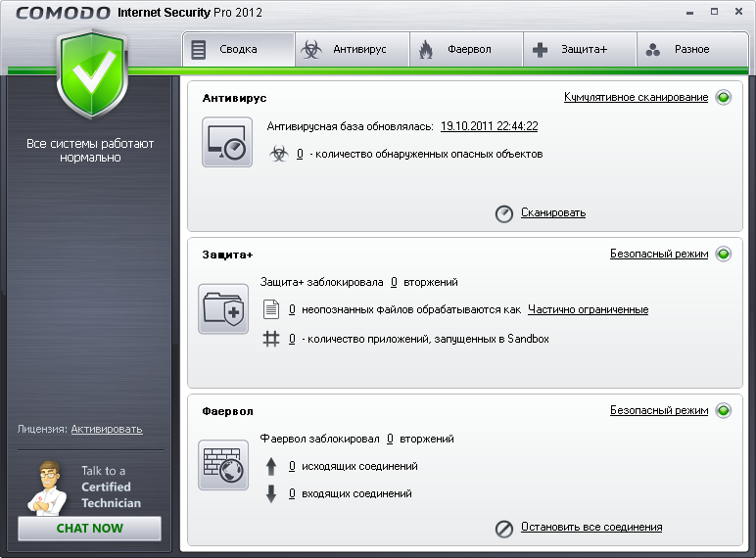Click the large green shield status icon

[92, 73]
